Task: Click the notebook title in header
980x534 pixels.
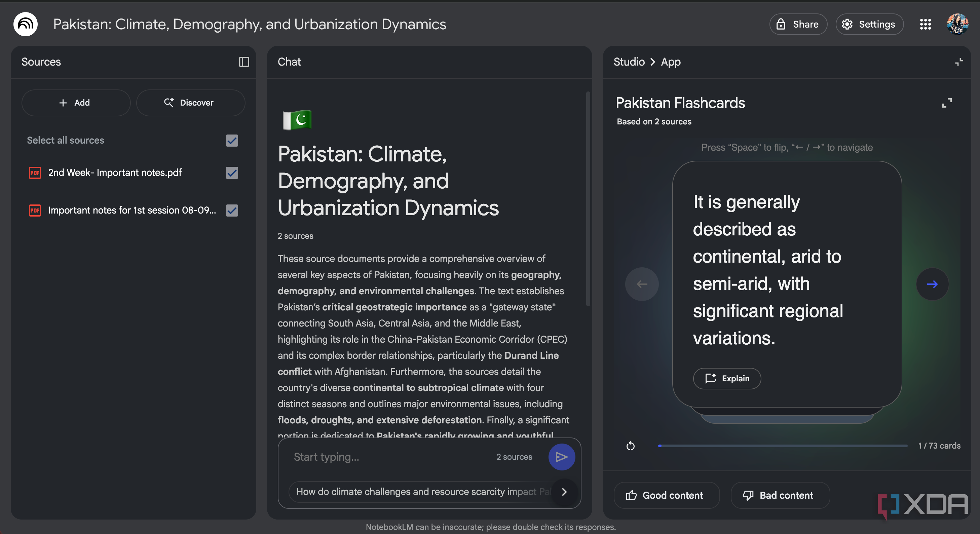Action: pos(250,24)
